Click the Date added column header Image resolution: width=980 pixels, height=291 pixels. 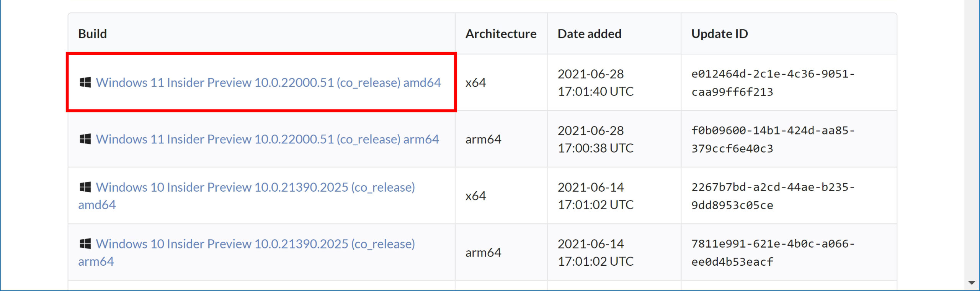[589, 34]
